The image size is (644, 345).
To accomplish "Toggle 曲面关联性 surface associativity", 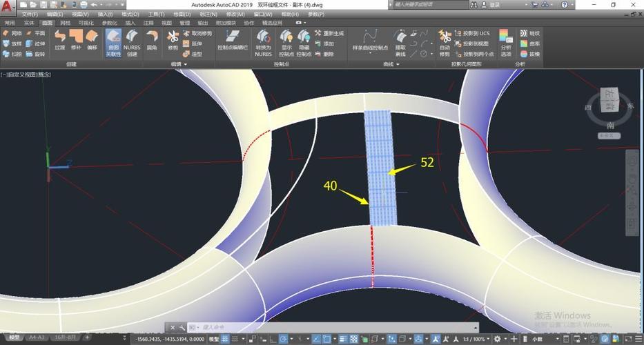I will click(113, 41).
